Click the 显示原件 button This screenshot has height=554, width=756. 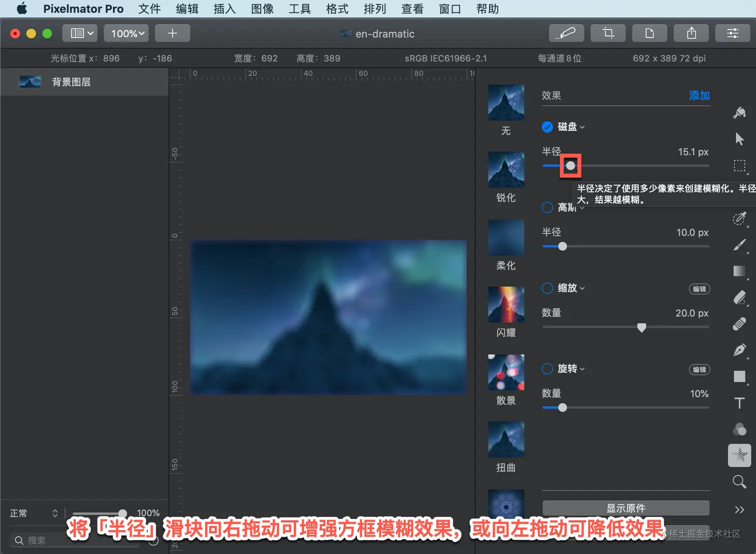point(625,508)
